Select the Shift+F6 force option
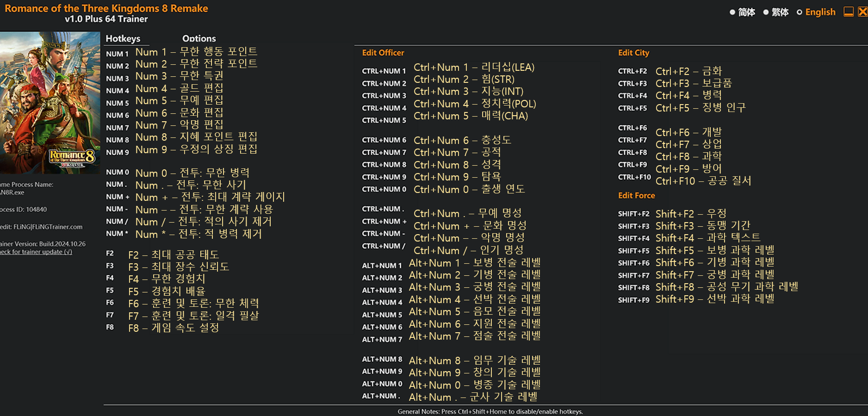Image resolution: width=868 pixels, height=416 pixels. tap(715, 262)
